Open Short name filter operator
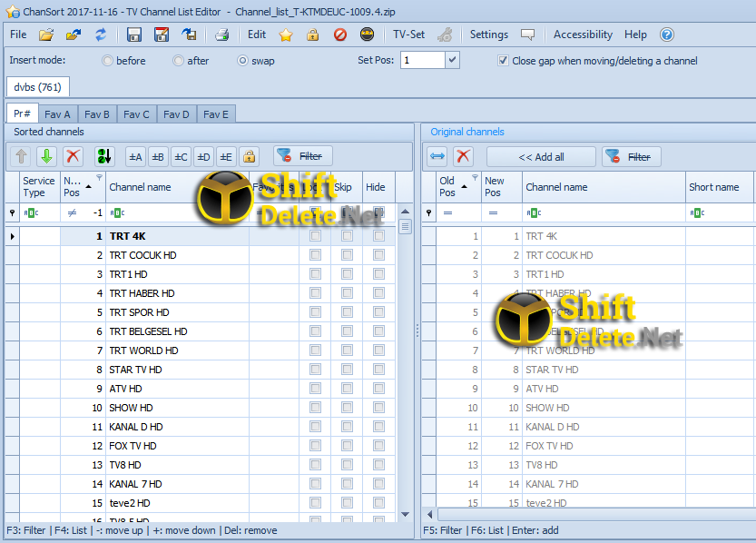This screenshot has height=543, width=756. tap(697, 212)
